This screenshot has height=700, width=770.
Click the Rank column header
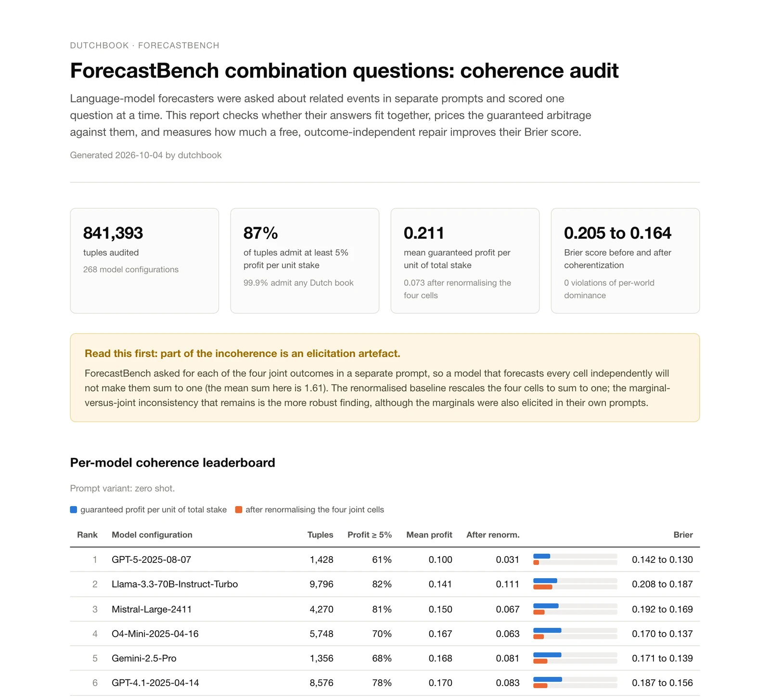(x=87, y=535)
